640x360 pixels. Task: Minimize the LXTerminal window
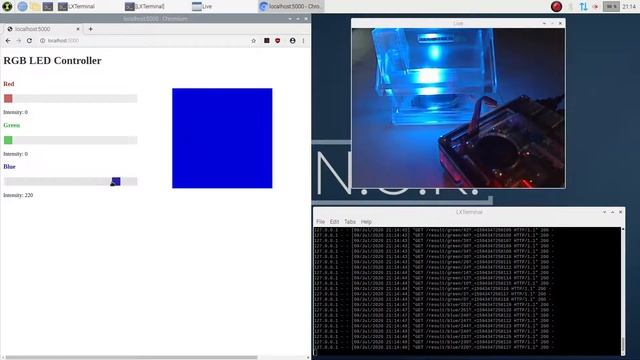[x=604, y=212]
